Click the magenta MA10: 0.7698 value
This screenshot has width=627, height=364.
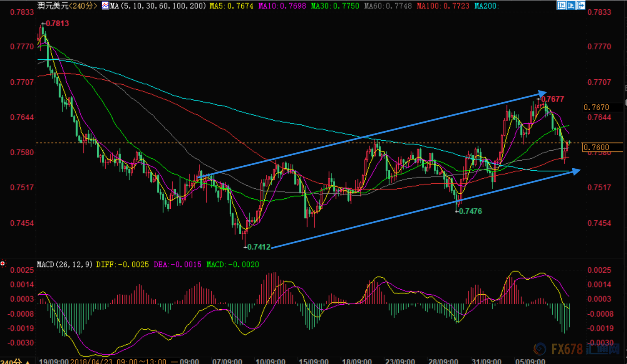click(282, 6)
